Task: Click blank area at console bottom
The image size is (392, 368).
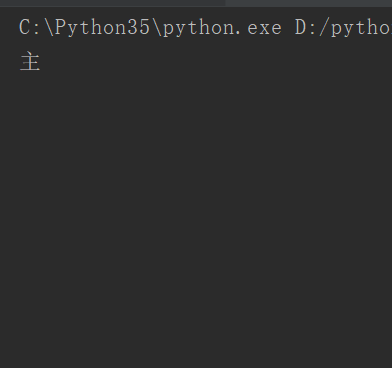Action: [196, 350]
